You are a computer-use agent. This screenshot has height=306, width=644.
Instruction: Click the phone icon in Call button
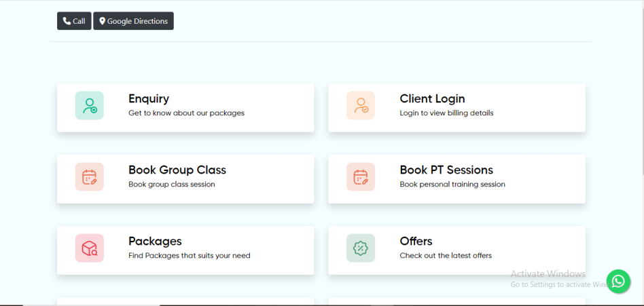[67, 21]
